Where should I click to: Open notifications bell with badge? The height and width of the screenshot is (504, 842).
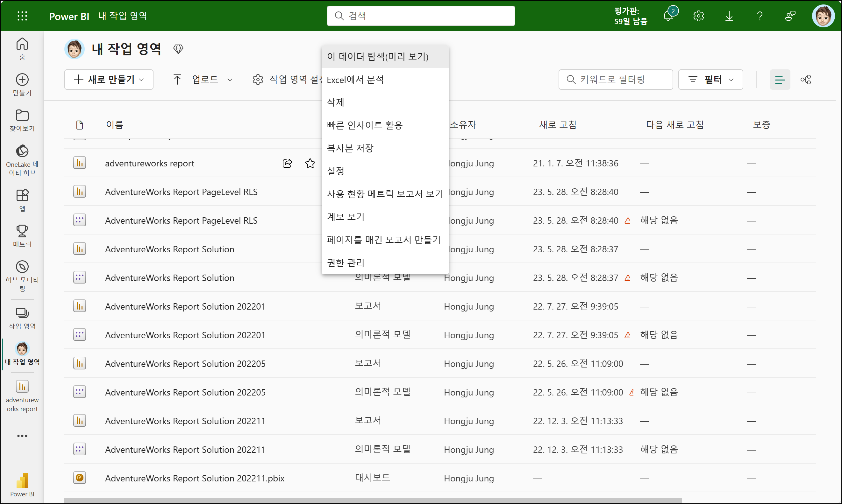click(668, 16)
